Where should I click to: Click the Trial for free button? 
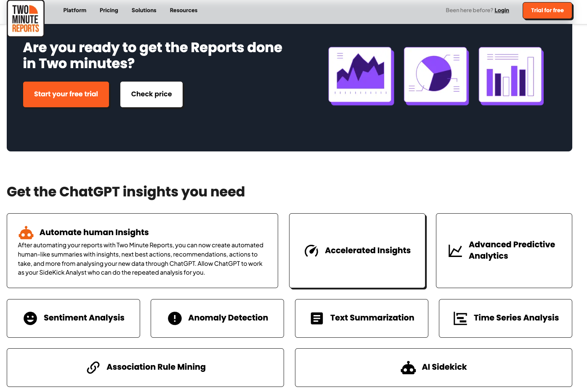(547, 11)
